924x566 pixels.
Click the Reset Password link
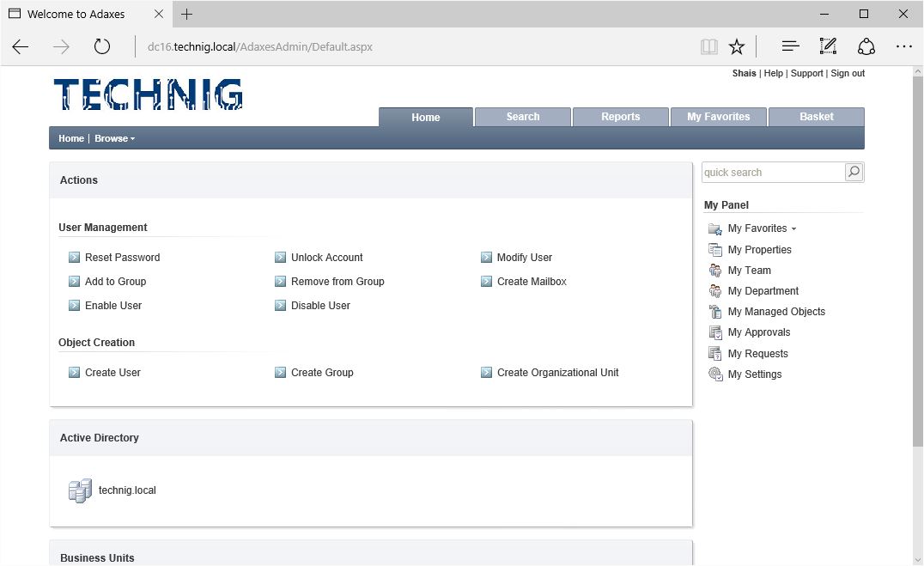122,257
